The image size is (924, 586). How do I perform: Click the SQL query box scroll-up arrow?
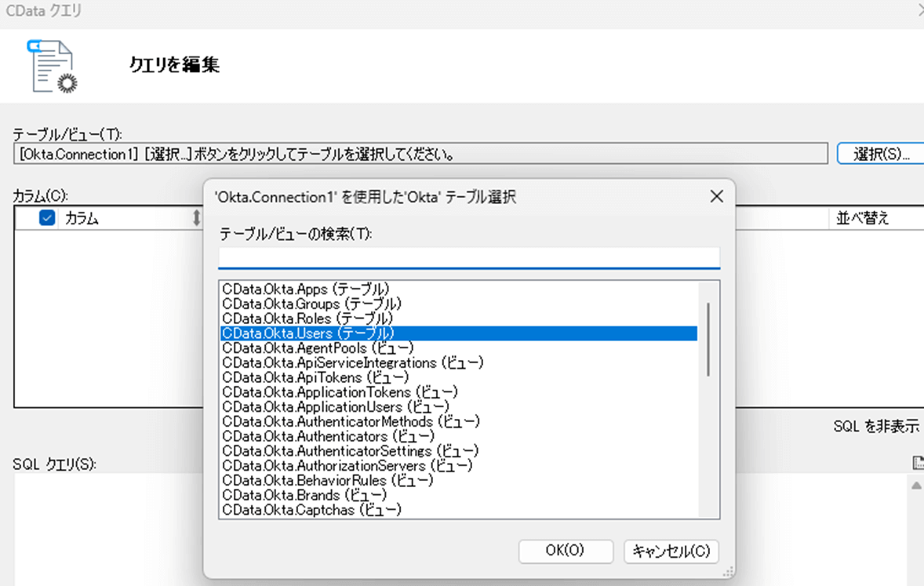click(x=916, y=486)
